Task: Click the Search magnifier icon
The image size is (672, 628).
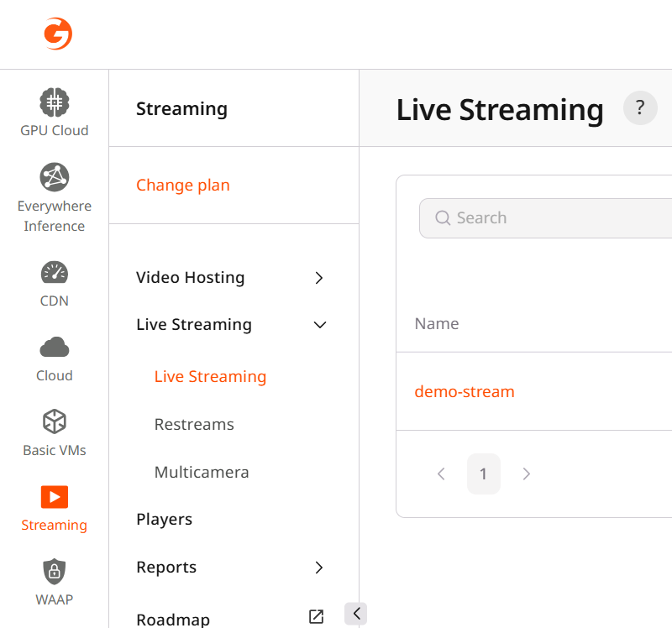Action: (x=443, y=218)
